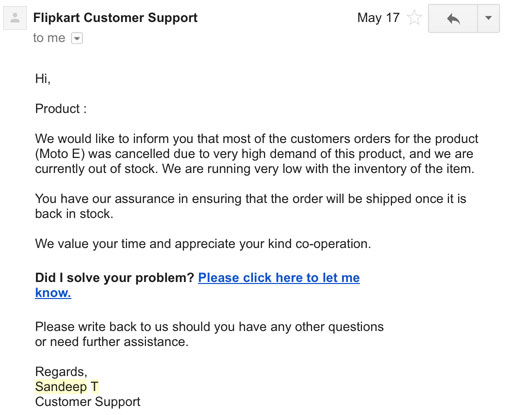Open the more options arrow beside Reply
Image resolution: width=505 pixels, height=415 pixels.
point(488,18)
